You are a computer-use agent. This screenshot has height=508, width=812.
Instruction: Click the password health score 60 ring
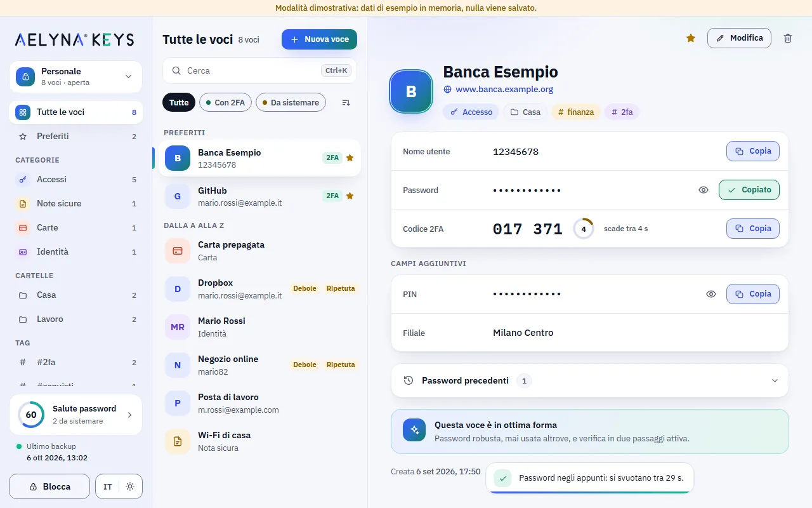30,415
